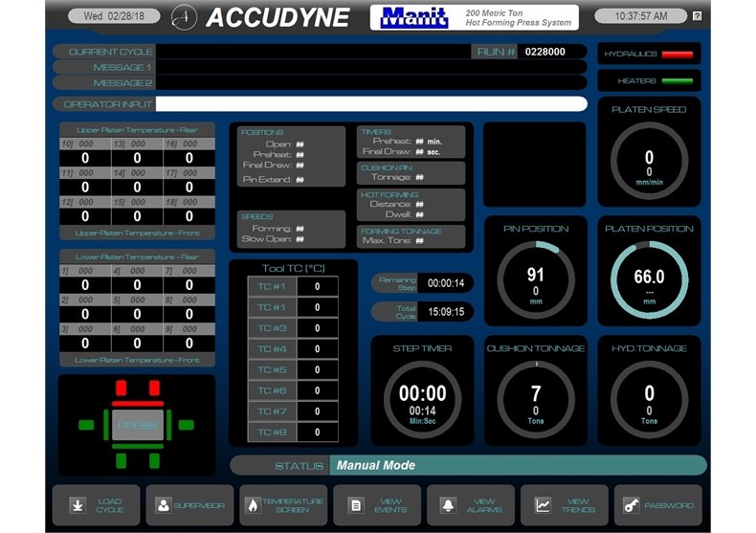This screenshot has height=533, width=756.
Task: Click the Operator Input text field
Action: pos(371,104)
